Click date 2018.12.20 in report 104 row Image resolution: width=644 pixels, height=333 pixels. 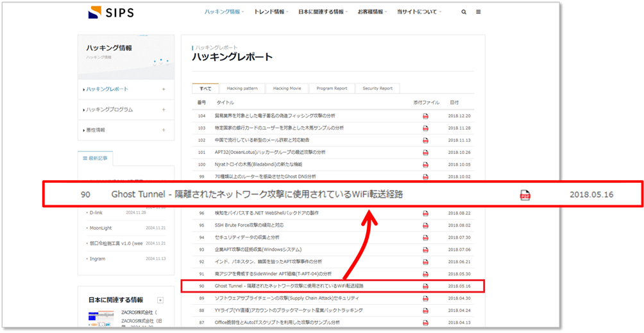pos(459,116)
